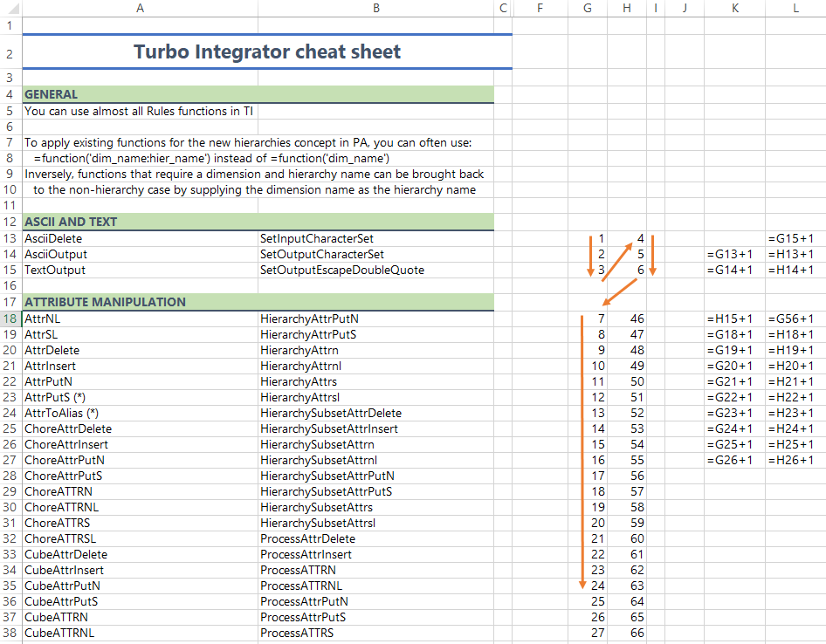
Task: Click the cell containing formula =G15+1
Action: click(x=795, y=238)
